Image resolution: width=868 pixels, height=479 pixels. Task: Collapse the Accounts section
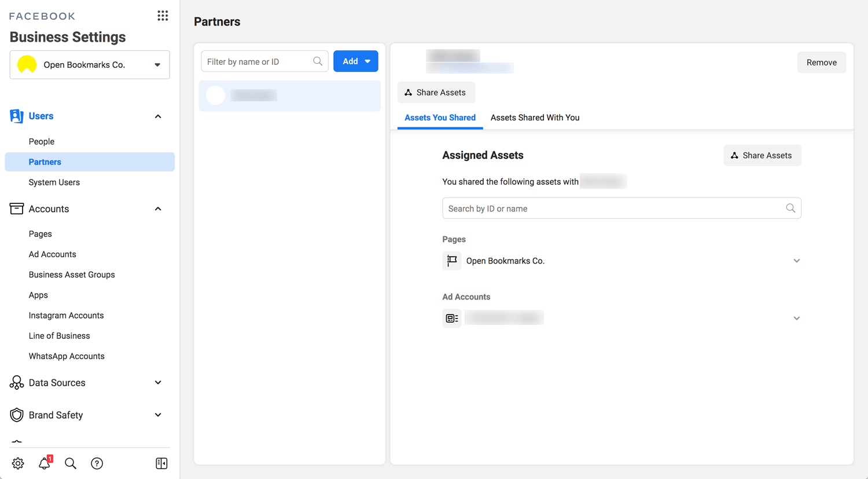pyautogui.click(x=158, y=209)
